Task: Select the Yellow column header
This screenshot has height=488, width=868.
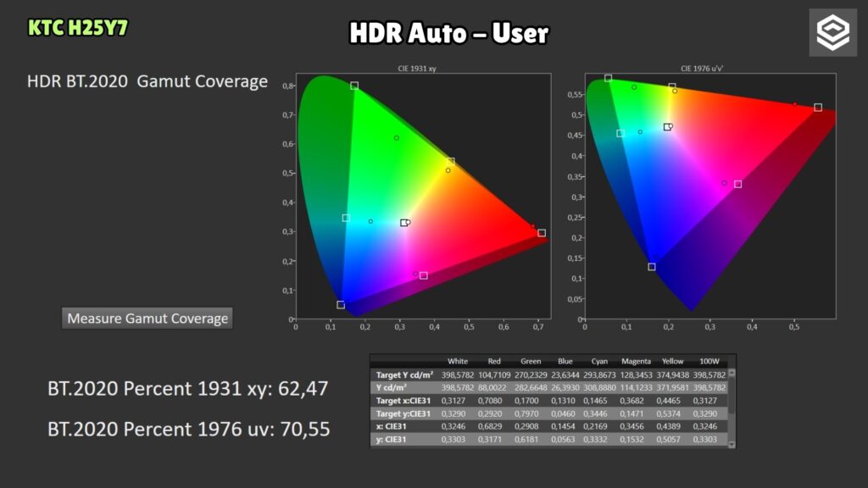Action: tap(672, 361)
